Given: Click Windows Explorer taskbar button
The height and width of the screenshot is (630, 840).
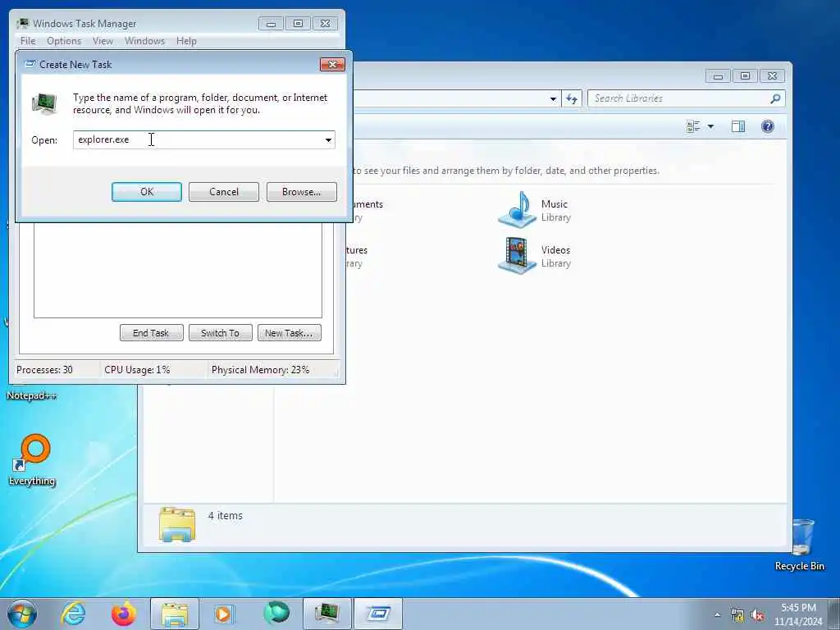Looking at the screenshot, I should click(175, 614).
